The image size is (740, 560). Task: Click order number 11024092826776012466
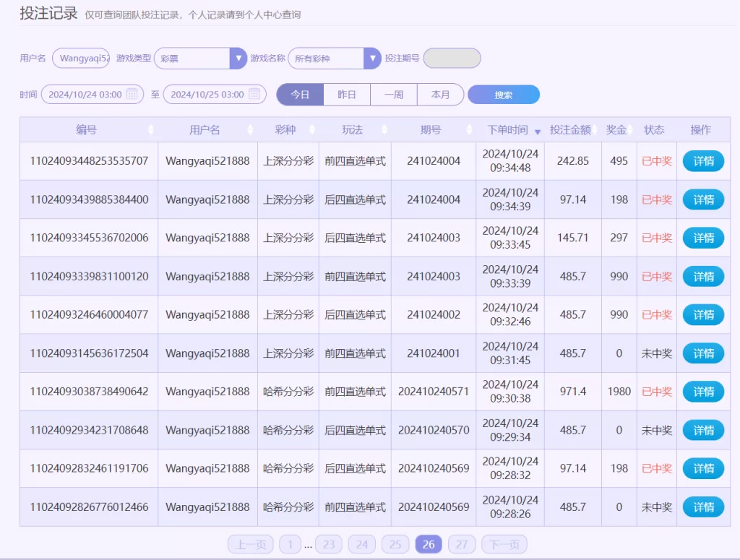coord(89,507)
